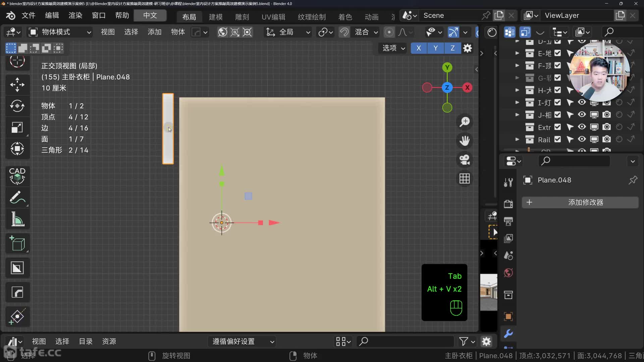644x362 pixels.
Task: Uncheck the J-柜 collection checkbox
Action: click(x=557, y=115)
